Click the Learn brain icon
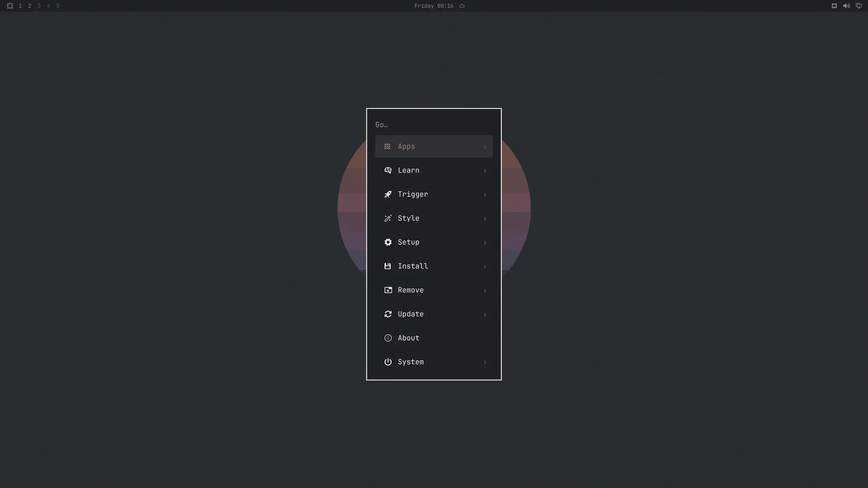868x488 pixels. point(388,170)
